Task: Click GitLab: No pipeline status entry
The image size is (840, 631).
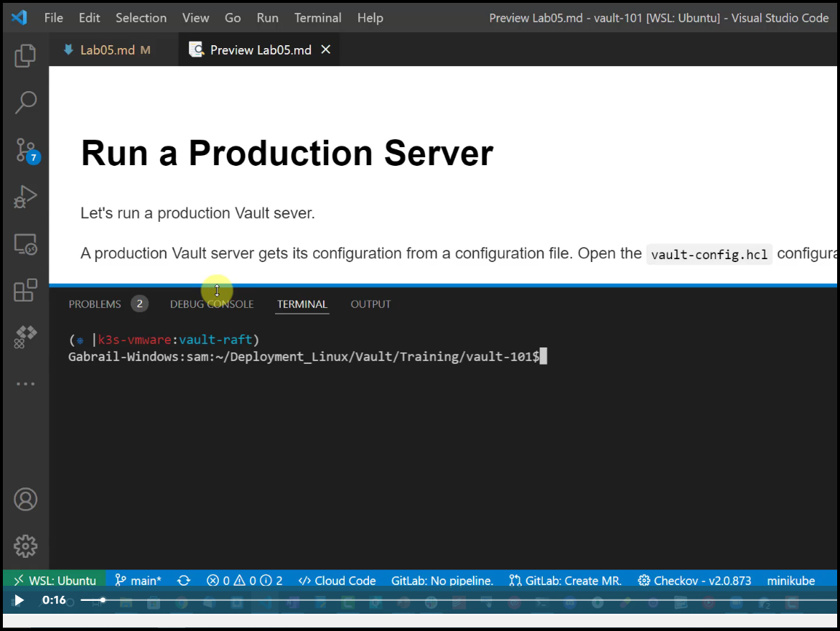Action: [x=442, y=581]
